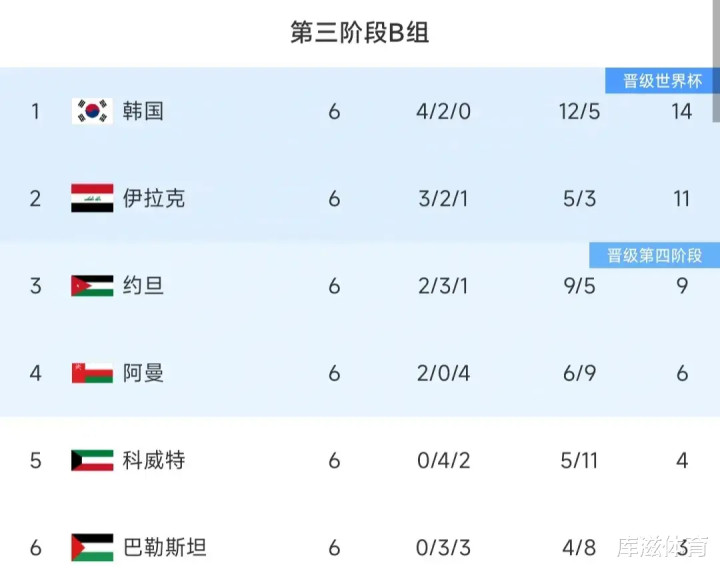
Task: Click the Palestine flag icon
Action: [x=92, y=547]
